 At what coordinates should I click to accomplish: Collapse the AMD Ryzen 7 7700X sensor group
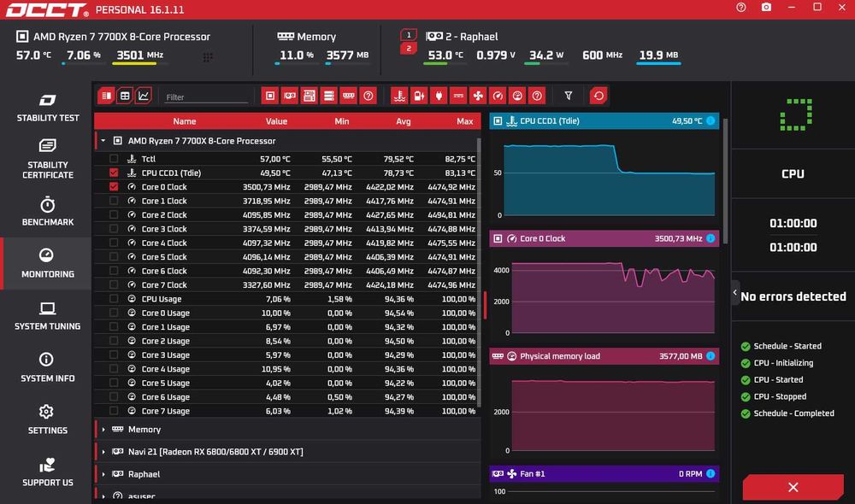[x=103, y=141]
